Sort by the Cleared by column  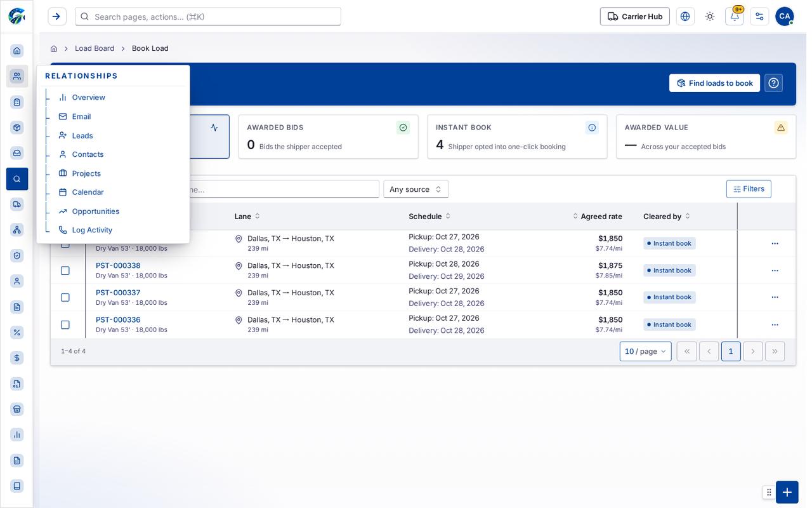667,217
